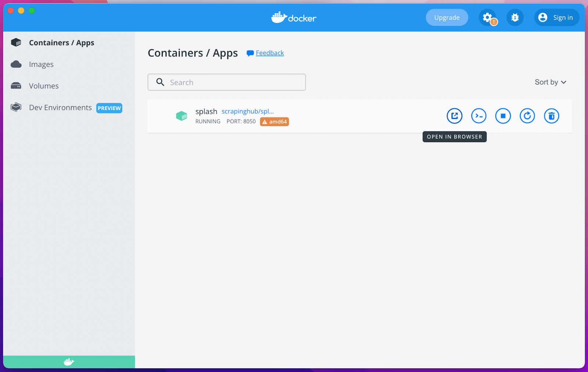The image size is (588, 372).
Task: Delete the splash container
Action: coord(552,116)
